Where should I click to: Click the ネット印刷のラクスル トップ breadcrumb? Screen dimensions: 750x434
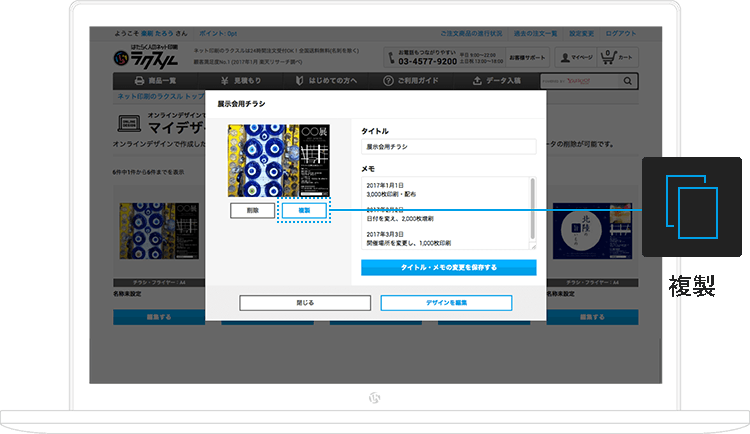coord(161,96)
